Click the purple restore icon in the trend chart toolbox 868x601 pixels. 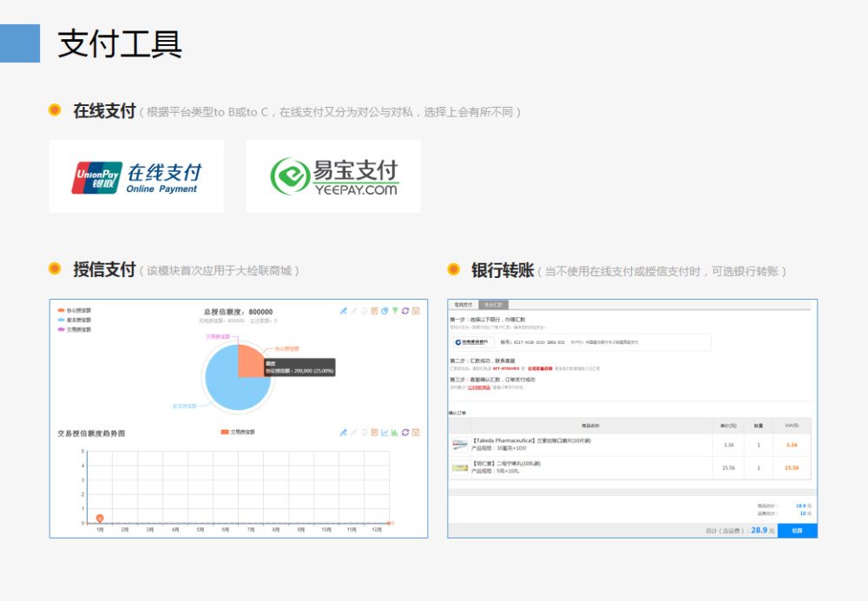pos(405,433)
